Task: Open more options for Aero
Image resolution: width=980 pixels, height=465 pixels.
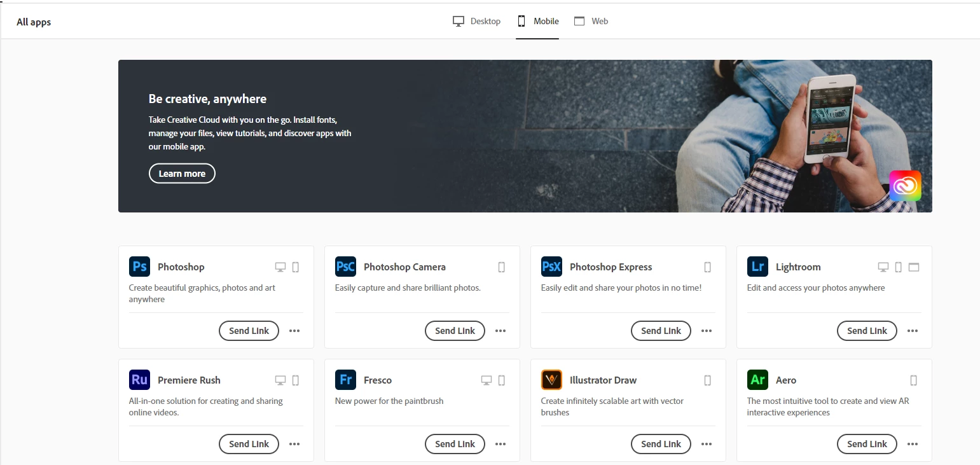Action: 913,444
